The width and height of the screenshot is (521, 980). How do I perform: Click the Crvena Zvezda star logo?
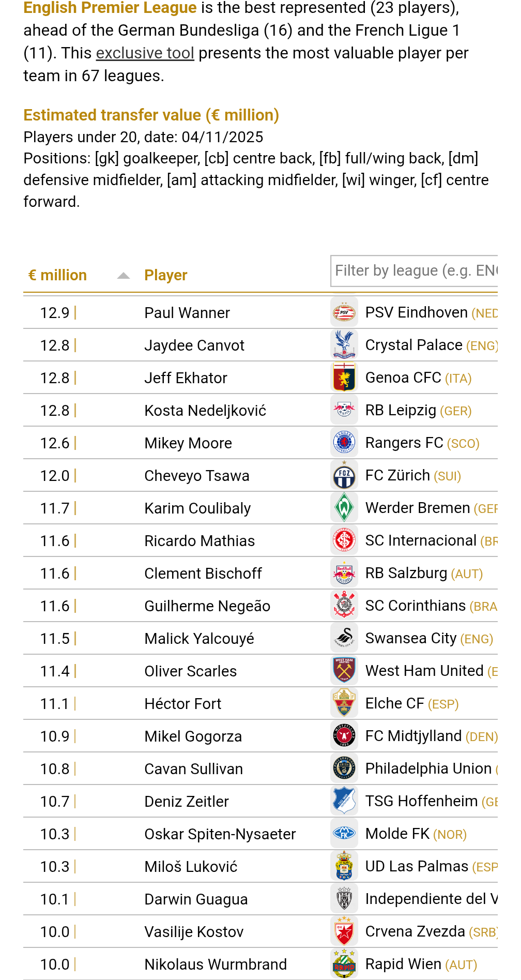pyautogui.click(x=344, y=931)
